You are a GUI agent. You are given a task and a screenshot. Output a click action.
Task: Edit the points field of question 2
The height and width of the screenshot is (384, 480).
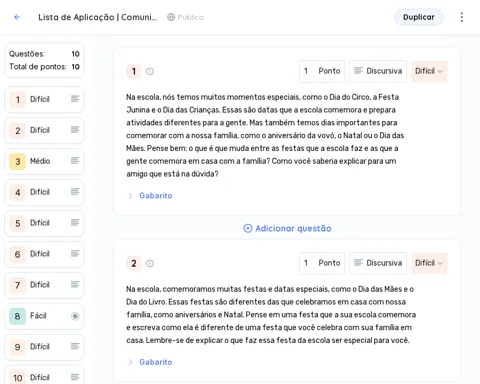(x=322, y=263)
